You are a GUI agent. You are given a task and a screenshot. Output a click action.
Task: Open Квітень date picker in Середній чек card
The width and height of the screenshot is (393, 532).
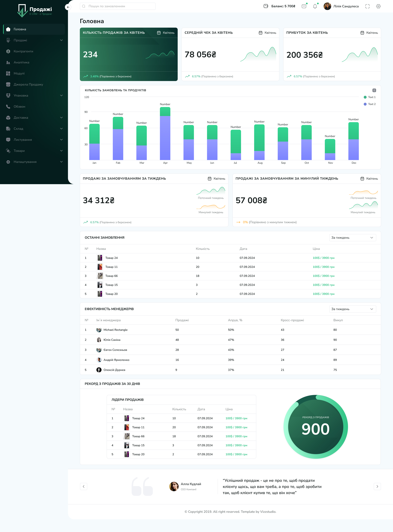267,33
